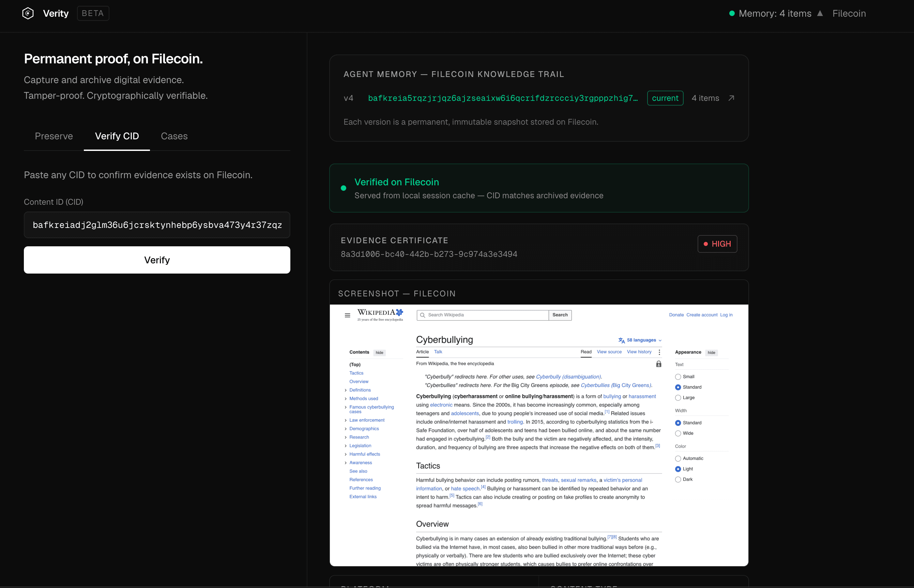Expand the Awareness contents chevron
The height and width of the screenshot is (588, 914).
(346, 463)
